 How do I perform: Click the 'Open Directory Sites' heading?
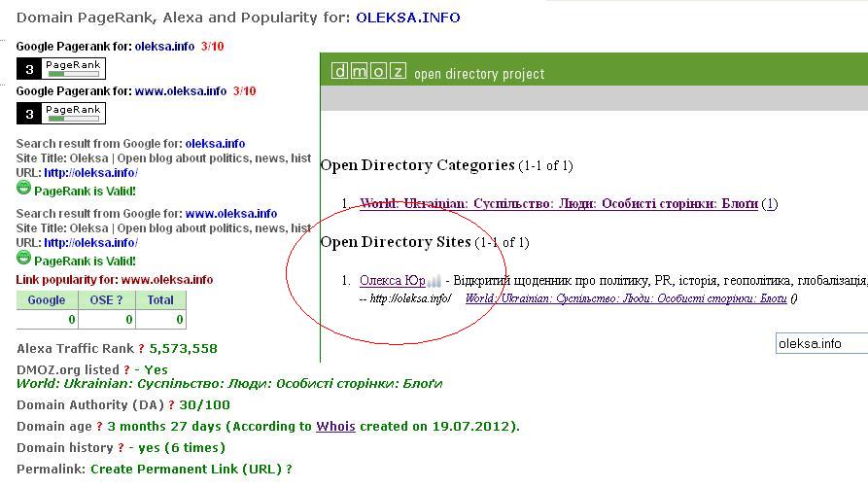click(x=396, y=243)
